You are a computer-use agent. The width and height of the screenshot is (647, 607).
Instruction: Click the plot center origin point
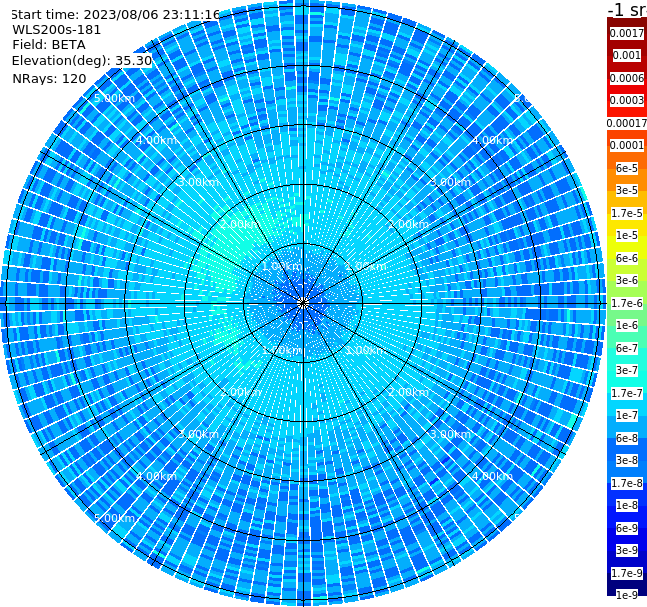click(303, 303)
